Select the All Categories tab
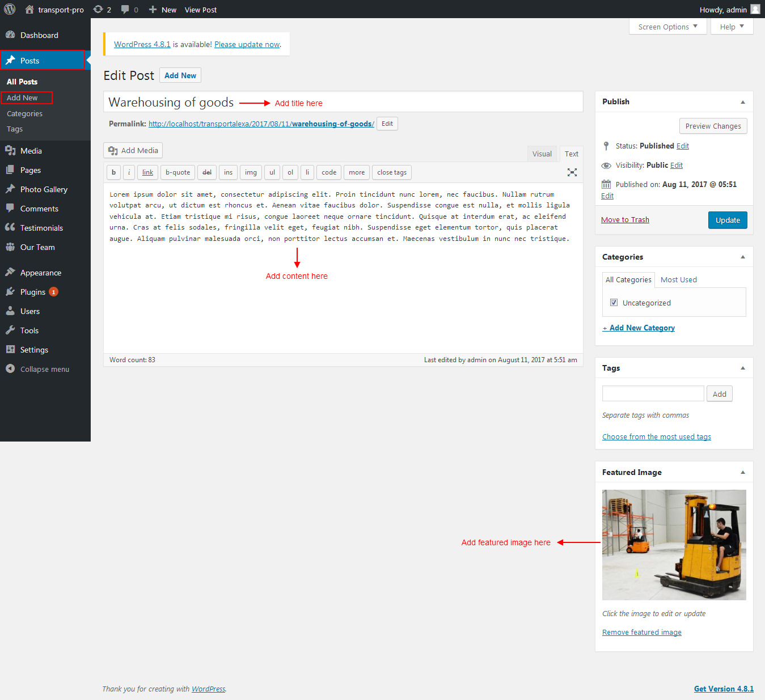The image size is (765, 700). point(628,280)
